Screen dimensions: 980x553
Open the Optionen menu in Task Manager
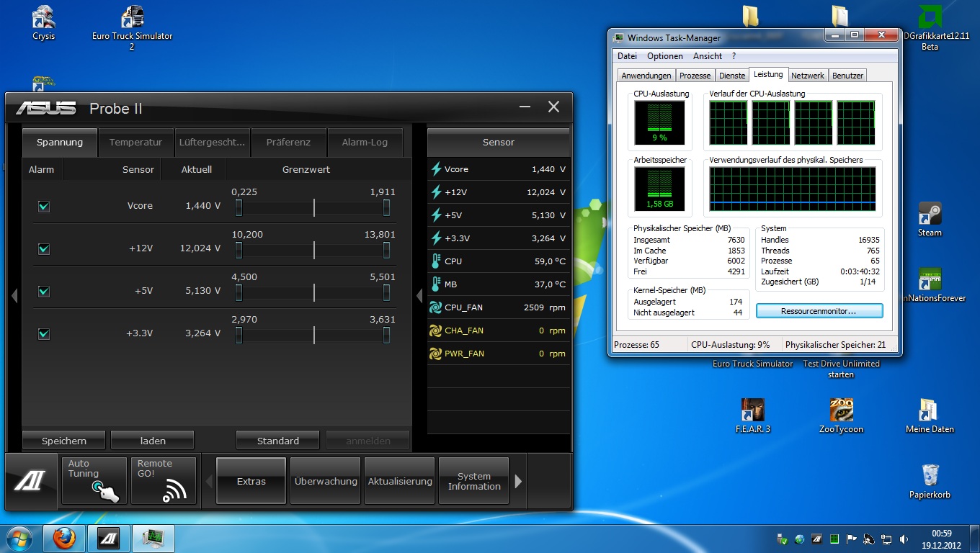click(664, 55)
